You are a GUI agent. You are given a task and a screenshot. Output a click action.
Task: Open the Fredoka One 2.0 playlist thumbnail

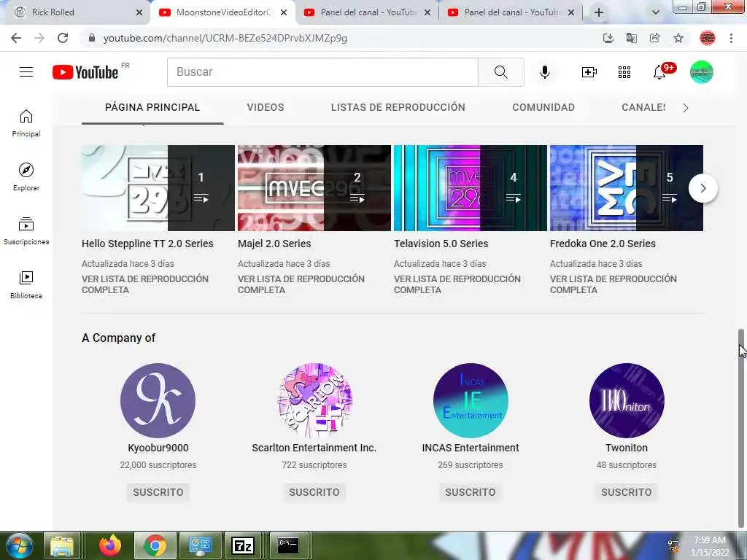tap(627, 188)
